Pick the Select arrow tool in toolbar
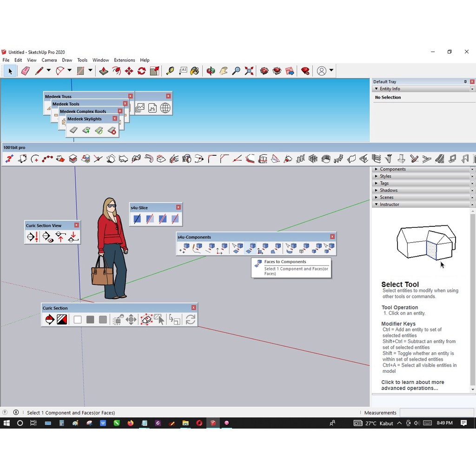Viewport: 476px width, 476px height. pyautogui.click(x=10, y=71)
